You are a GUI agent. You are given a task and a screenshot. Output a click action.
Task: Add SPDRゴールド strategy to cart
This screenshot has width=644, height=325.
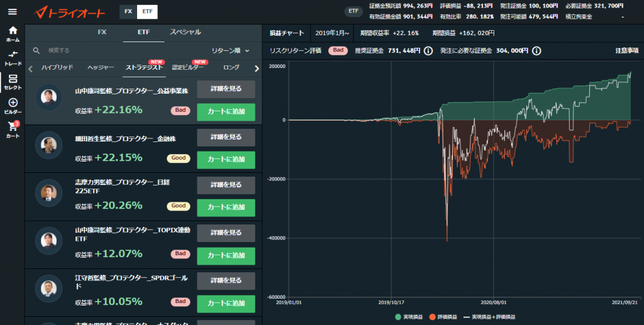point(226,304)
